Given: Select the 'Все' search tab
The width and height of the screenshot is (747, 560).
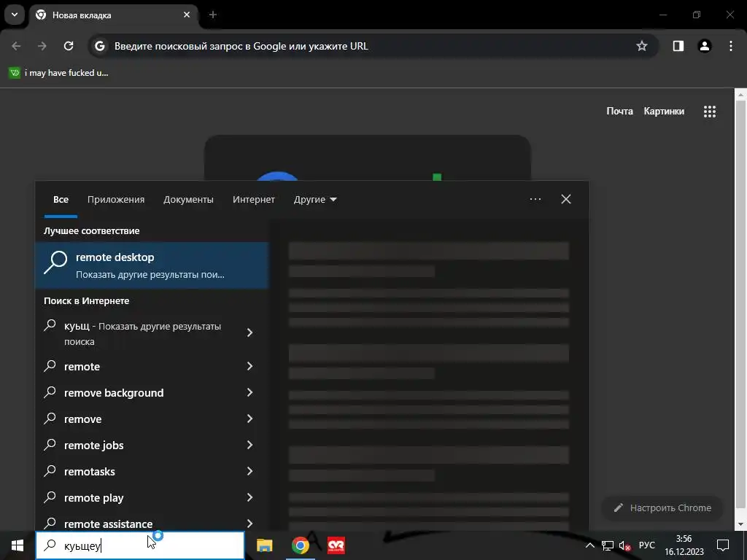Looking at the screenshot, I should tap(61, 200).
